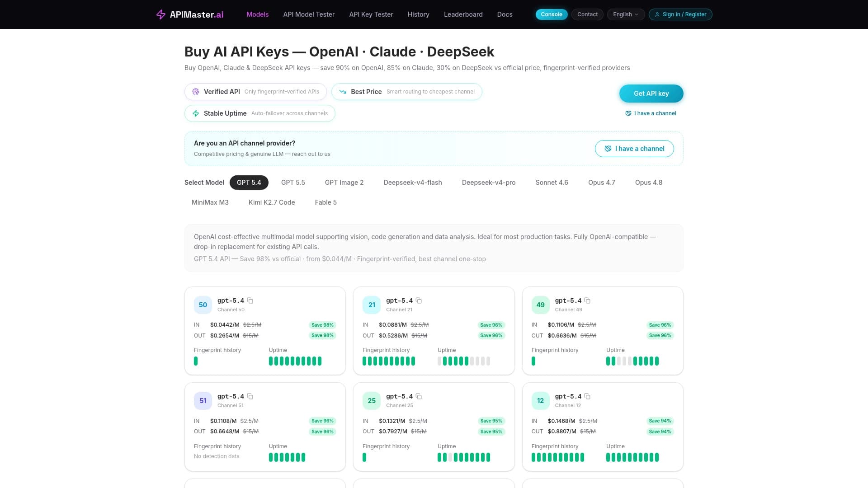Click the APIMaster.ai lightning logo icon
The image size is (868, 488).
[x=161, y=14]
